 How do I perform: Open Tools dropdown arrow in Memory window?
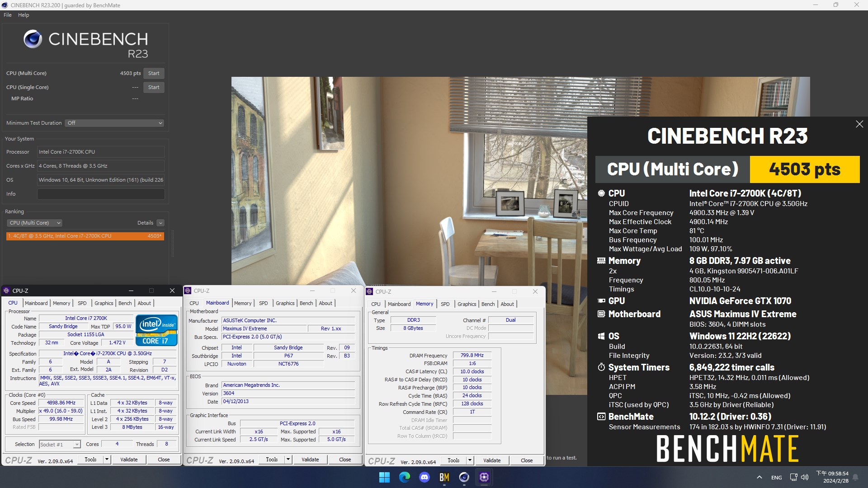tap(470, 460)
